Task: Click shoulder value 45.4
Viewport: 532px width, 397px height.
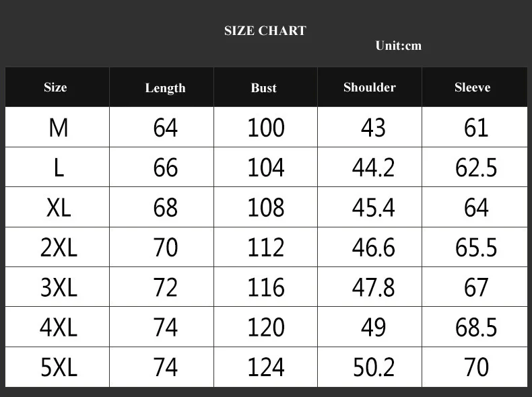Action: pos(373,207)
